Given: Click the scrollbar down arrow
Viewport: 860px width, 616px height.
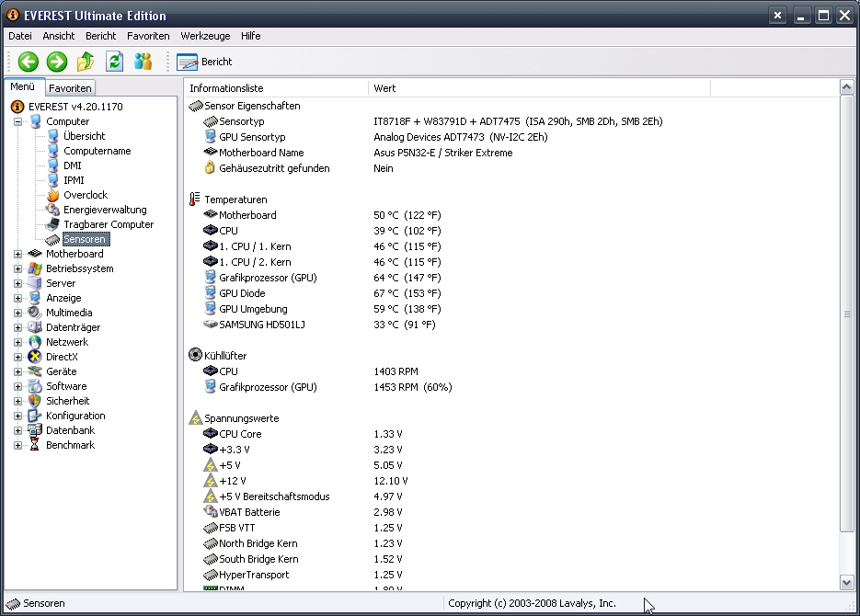Looking at the screenshot, I should [x=846, y=583].
